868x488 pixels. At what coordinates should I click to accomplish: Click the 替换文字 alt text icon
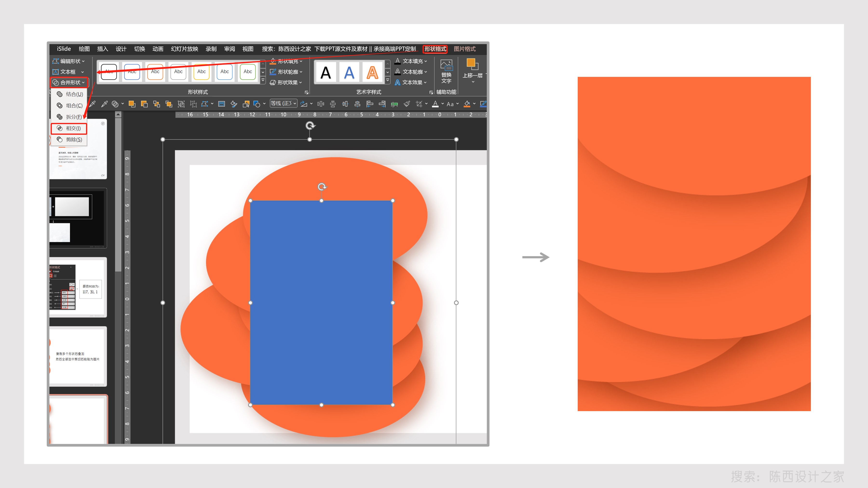tap(447, 71)
